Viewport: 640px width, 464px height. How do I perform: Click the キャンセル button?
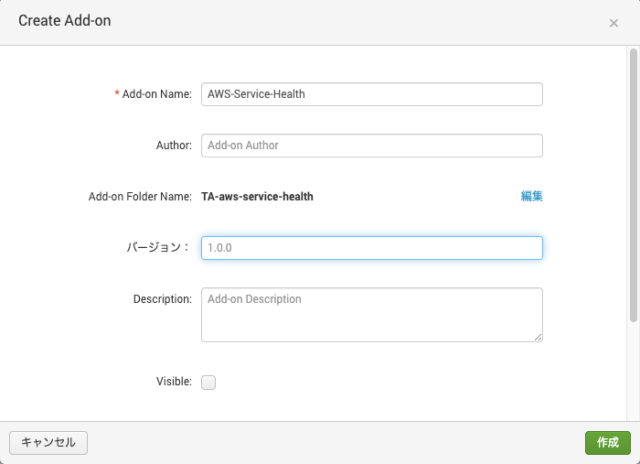48,443
